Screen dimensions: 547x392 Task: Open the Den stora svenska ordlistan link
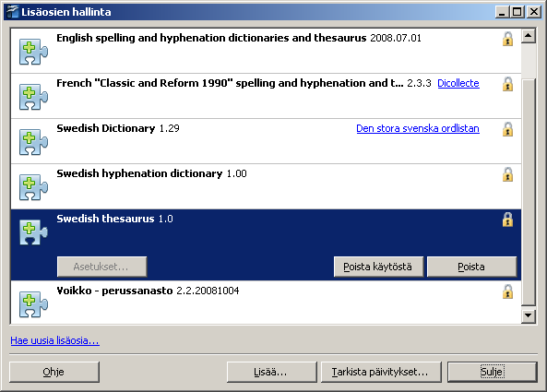[418, 129]
